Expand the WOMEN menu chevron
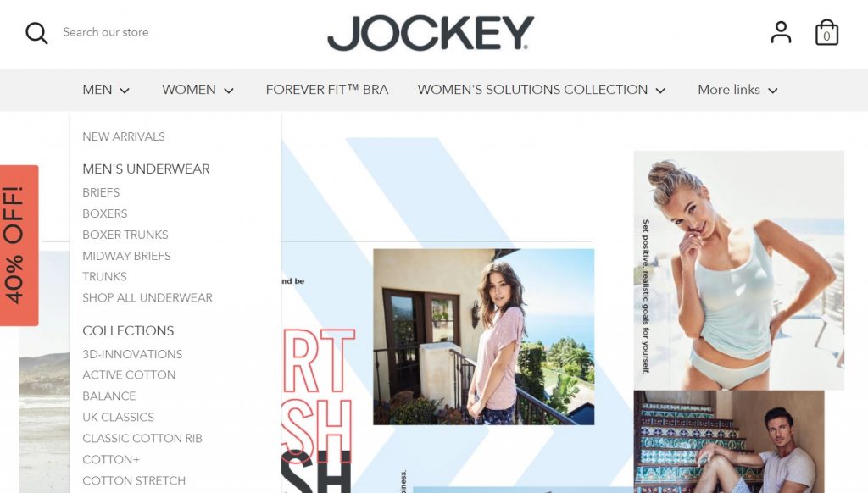The height and width of the screenshot is (493, 868). [229, 91]
